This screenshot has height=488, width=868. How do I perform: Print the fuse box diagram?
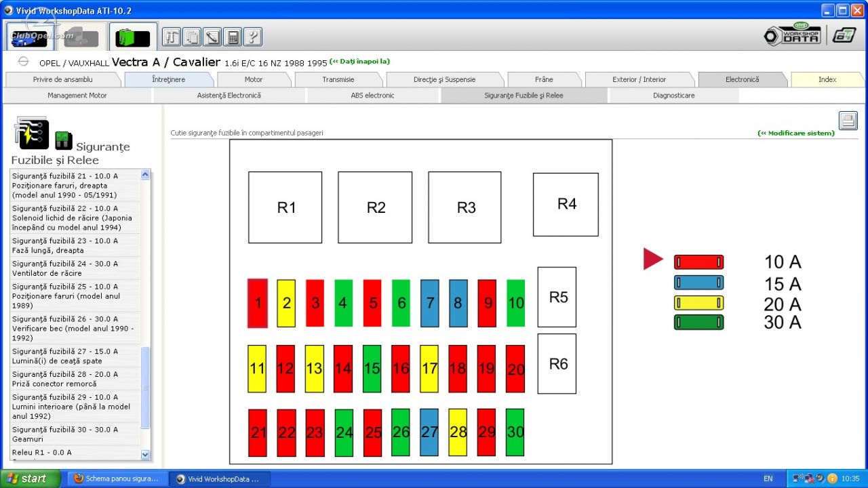tap(848, 121)
